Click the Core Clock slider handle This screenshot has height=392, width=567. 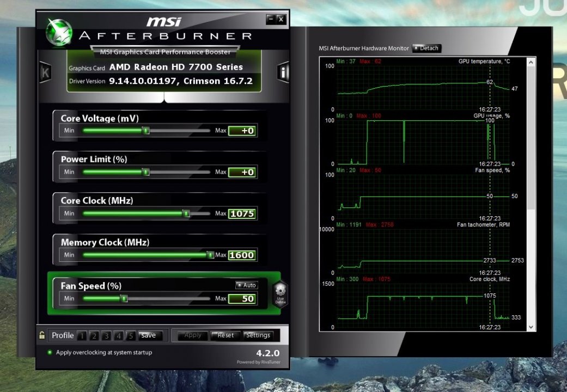coord(186,213)
